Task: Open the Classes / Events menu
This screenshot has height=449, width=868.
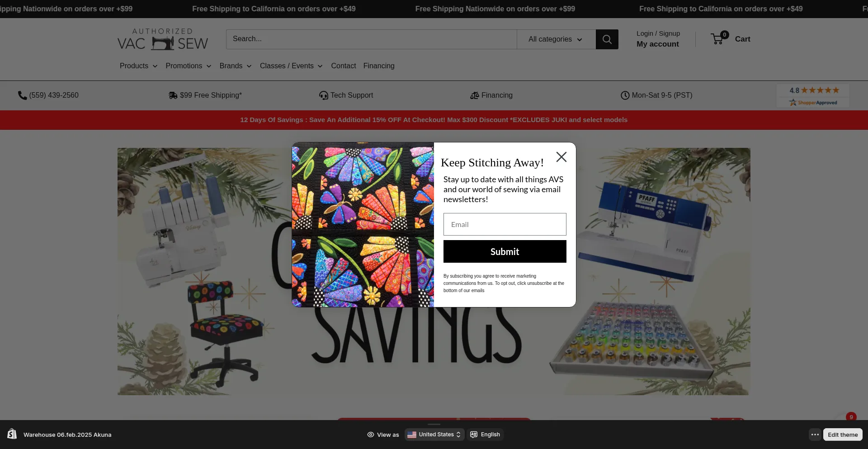Action: tap(291, 66)
